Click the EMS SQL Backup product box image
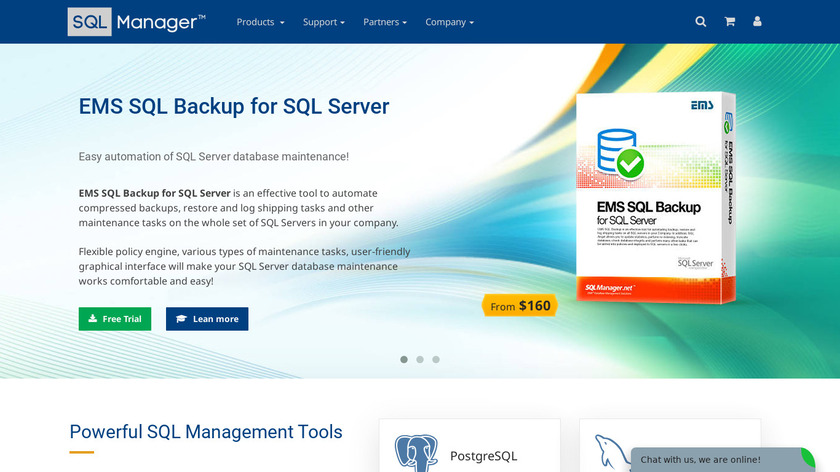This screenshot has height=472, width=840. click(655, 198)
